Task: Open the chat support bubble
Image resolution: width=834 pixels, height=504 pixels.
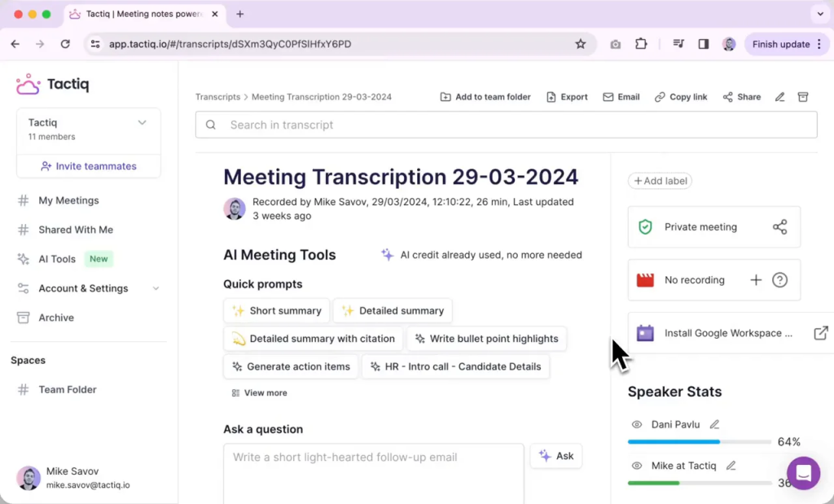Action: pos(803,473)
